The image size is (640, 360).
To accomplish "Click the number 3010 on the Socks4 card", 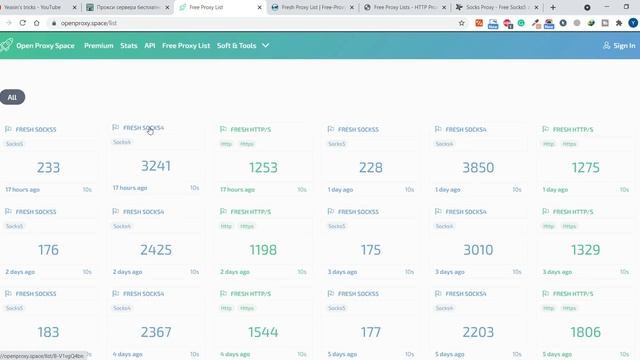I will point(478,250).
